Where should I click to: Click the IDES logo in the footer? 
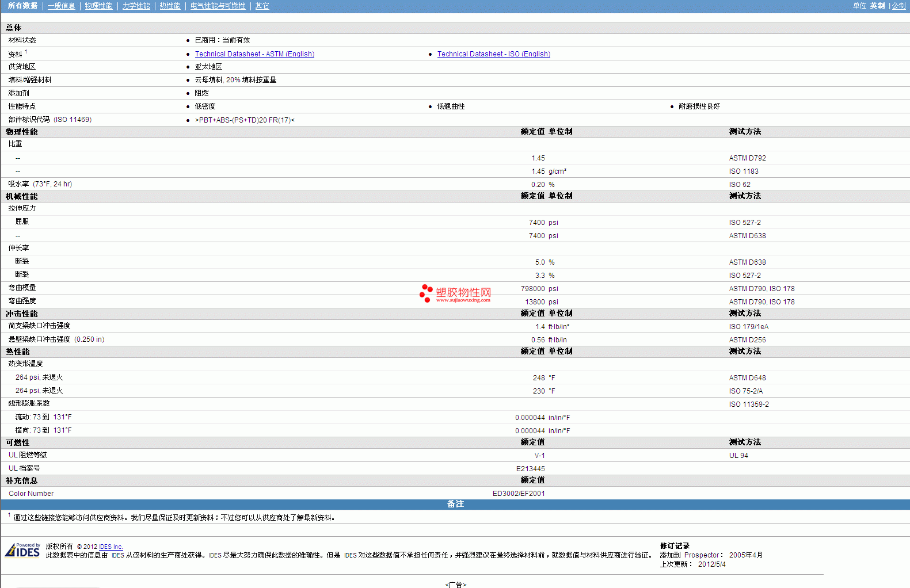pyautogui.click(x=23, y=551)
